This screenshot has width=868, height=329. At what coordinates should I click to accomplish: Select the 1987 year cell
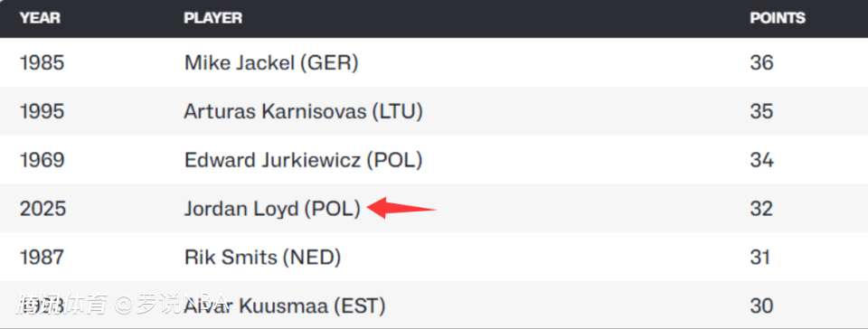click(x=42, y=257)
